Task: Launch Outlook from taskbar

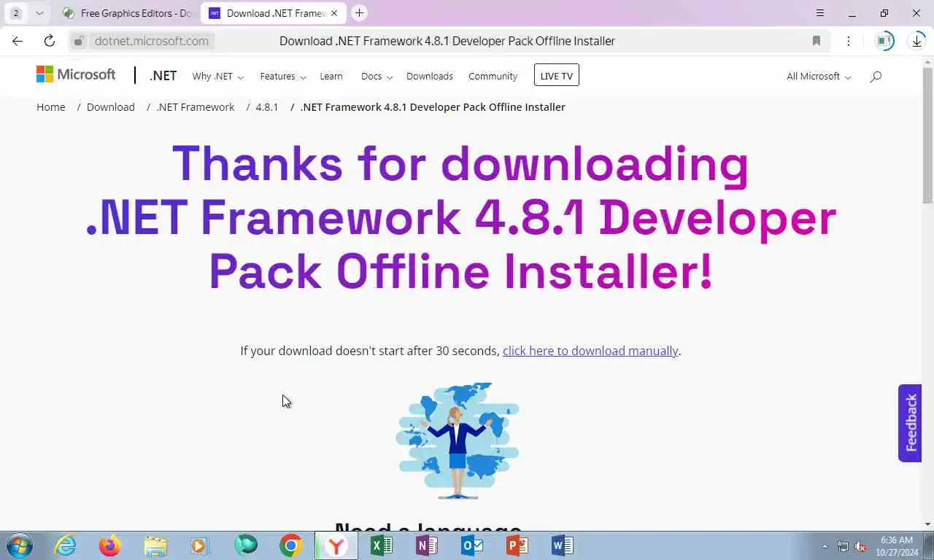Action: pyautogui.click(x=472, y=545)
